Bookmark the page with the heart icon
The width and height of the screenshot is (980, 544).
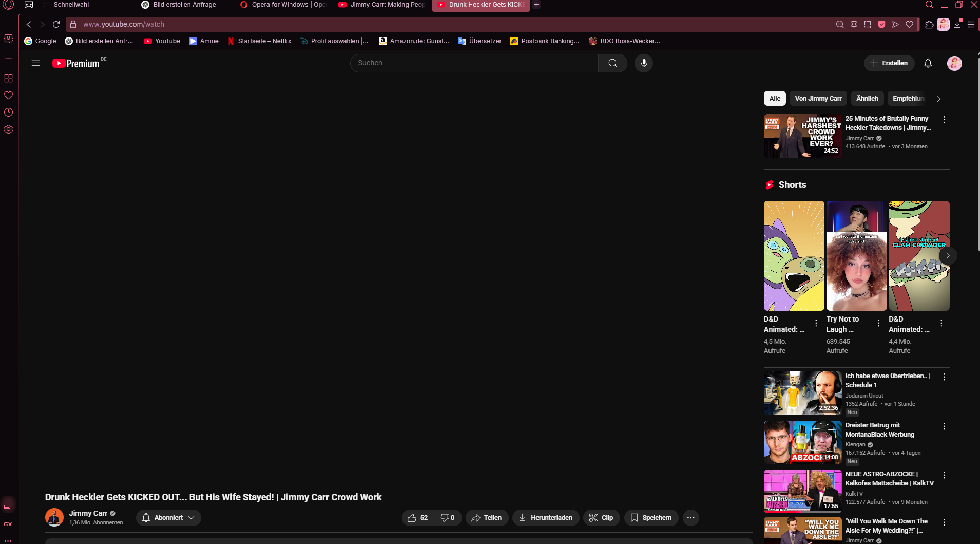[x=909, y=24]
